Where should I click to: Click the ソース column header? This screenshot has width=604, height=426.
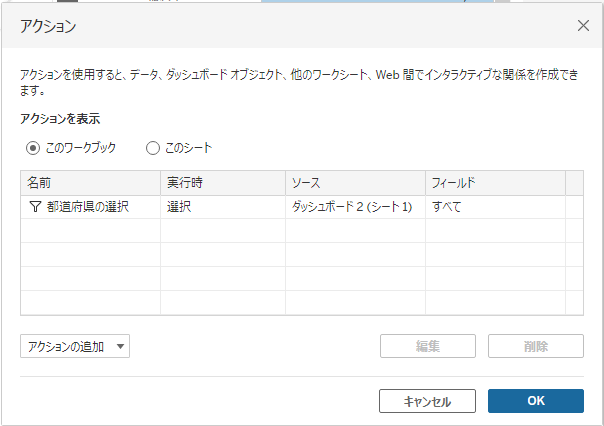pos(354,183)
